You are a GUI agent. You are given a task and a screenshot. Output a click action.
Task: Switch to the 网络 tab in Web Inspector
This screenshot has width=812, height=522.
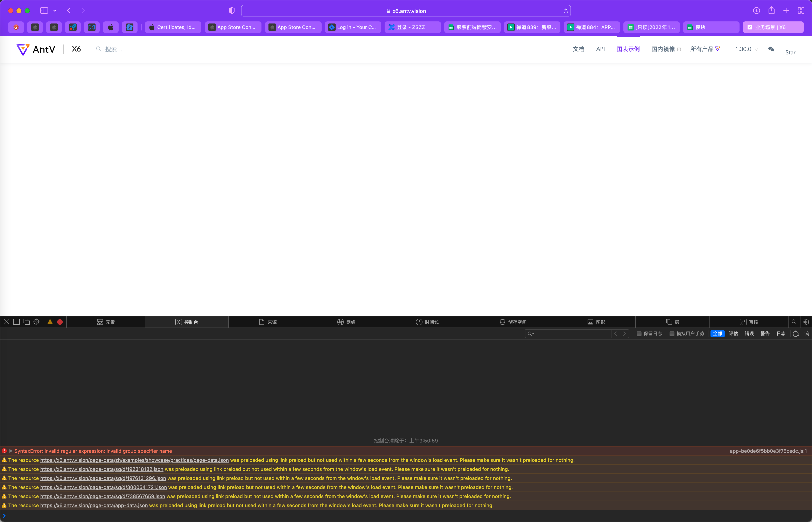click(x=346, y=322)
